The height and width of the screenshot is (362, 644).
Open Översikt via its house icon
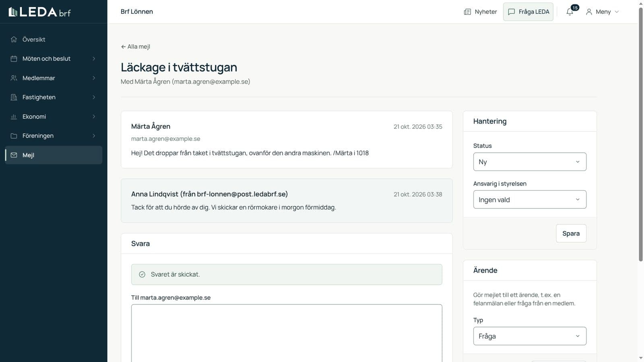14,39
